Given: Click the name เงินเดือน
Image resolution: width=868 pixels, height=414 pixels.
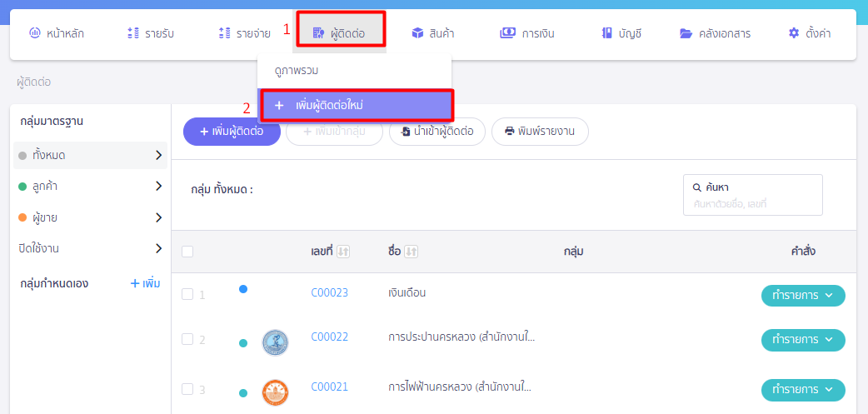Looking at the screenshot, I should pos(407,292).
